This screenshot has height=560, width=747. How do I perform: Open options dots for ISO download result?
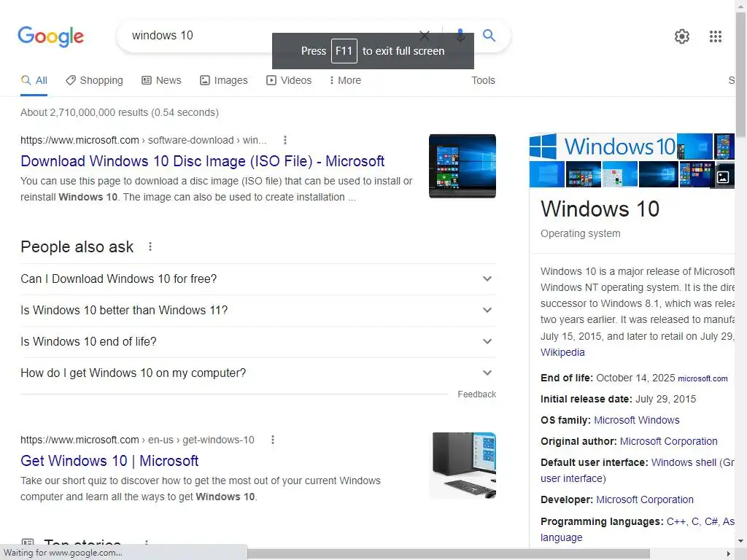285,140
